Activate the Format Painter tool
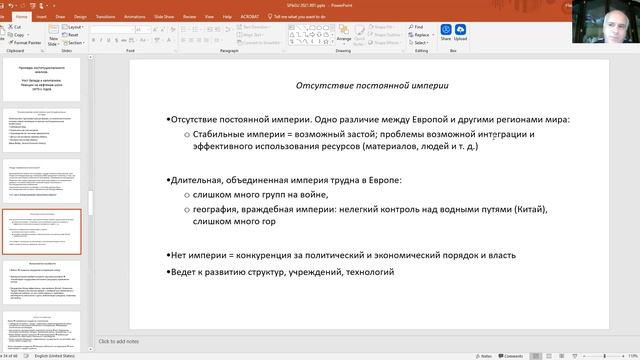 [x=24, y=42]
